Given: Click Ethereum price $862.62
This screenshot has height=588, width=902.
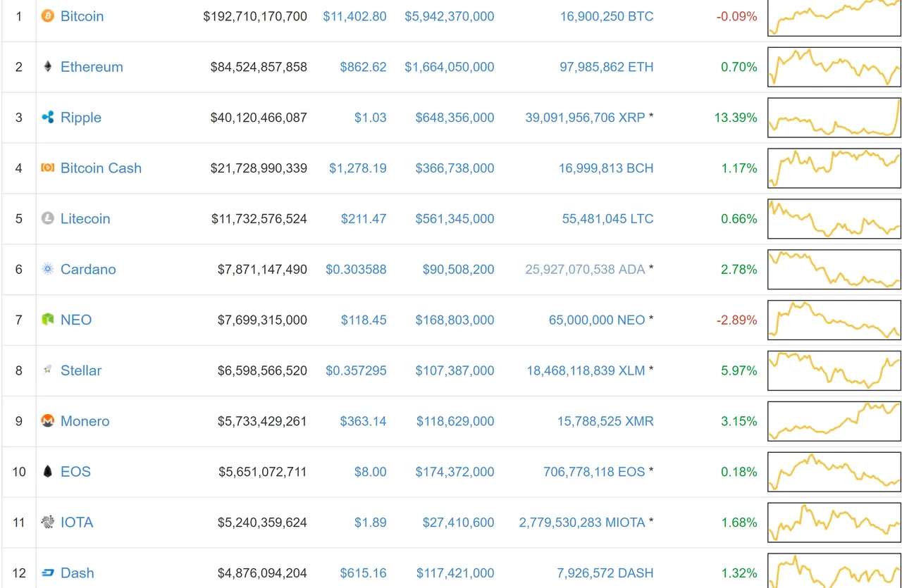Looking at the screenshot, I should [x=363, y=67].
